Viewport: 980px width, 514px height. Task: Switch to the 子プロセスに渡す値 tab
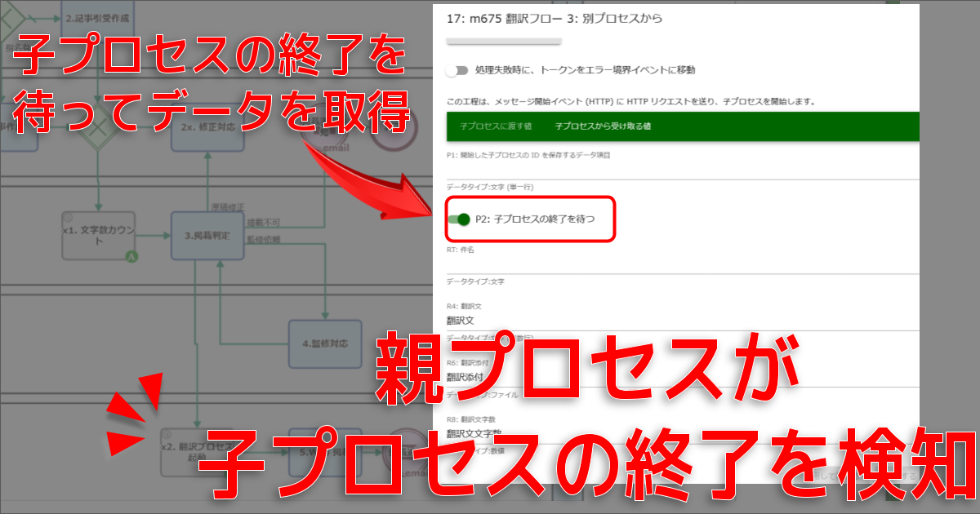point(484,126)
